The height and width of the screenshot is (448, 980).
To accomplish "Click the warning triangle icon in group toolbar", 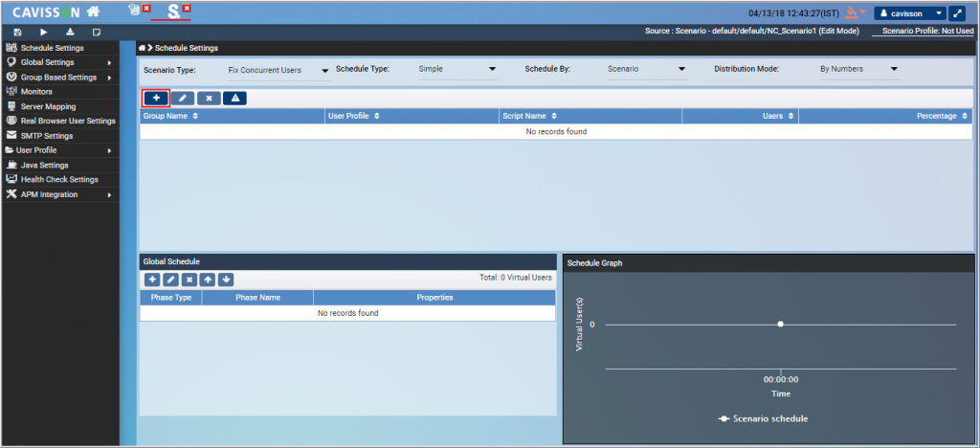I will [235, 98].
